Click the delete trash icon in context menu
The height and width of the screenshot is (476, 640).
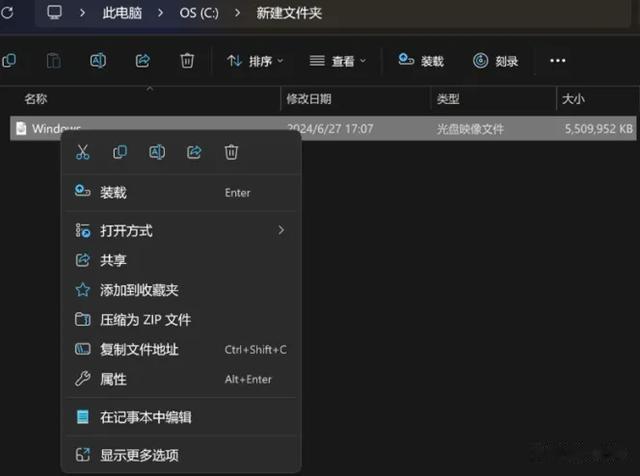click(x=231, y=152)
